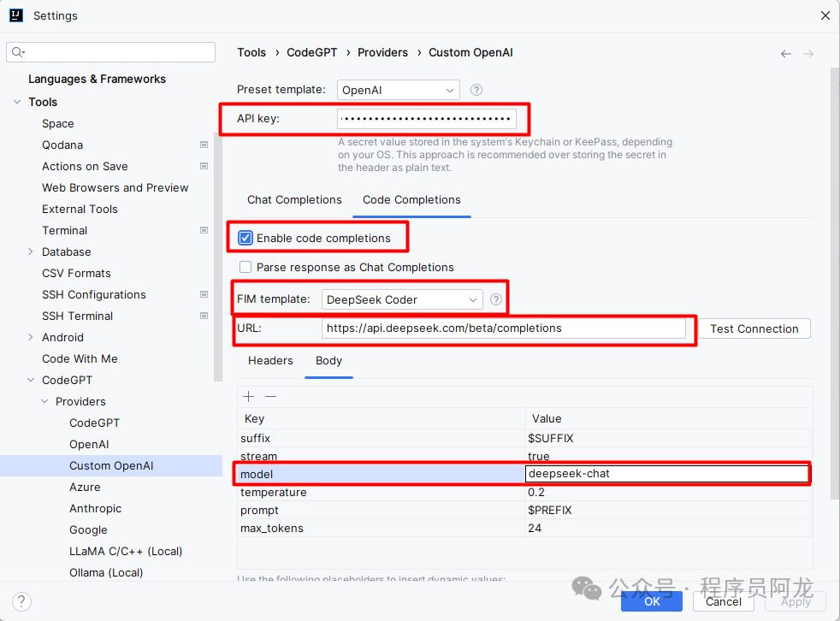Click the search magnifier icon

pyautogui.click(x=18, y=52)
